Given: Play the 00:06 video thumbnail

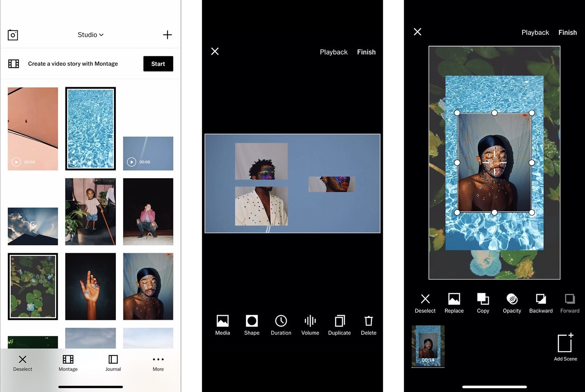Looking at the screenshot, I should pyautogui.click(x=131, y=162).
